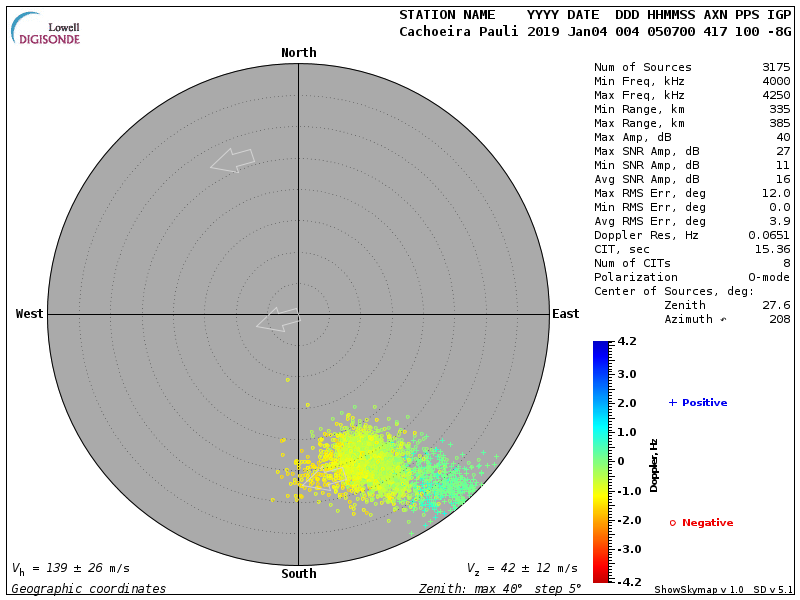Viewport: 800px width, 600px height.
Task: Click the blue plus Positive legend marker
Action: coord(673,402)
